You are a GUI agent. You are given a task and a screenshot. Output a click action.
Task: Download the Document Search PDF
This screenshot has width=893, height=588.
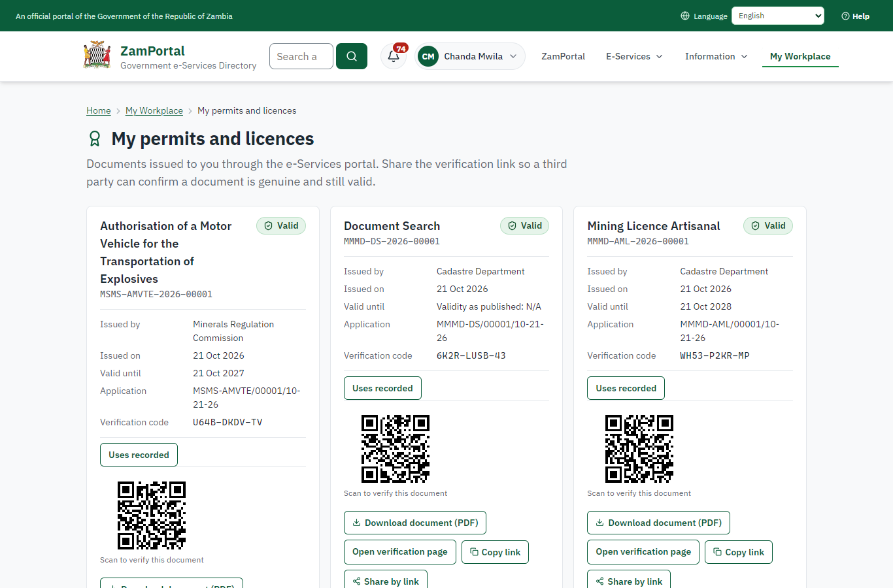point(415,523)
